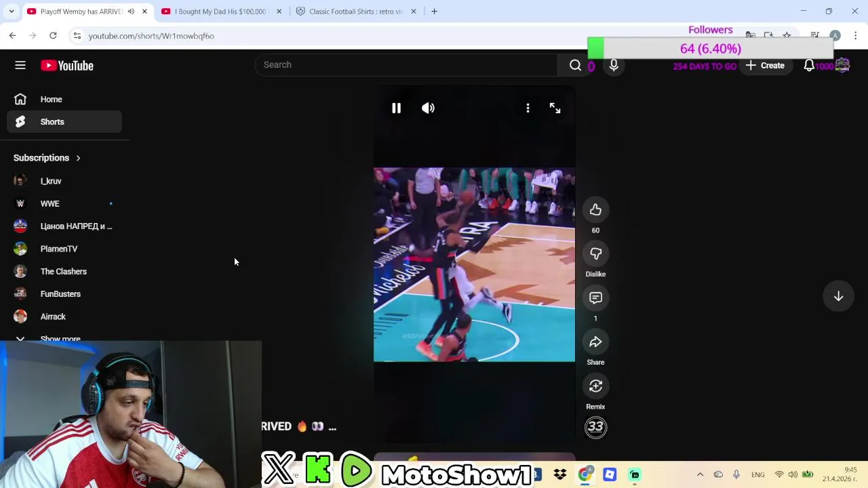868x488 pixels.
Task: Like this Short
Action: (595, 210)
